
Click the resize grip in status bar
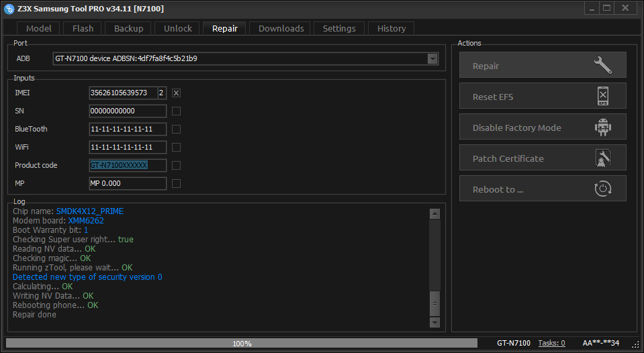pyautogui.click(x=637, y=344)
